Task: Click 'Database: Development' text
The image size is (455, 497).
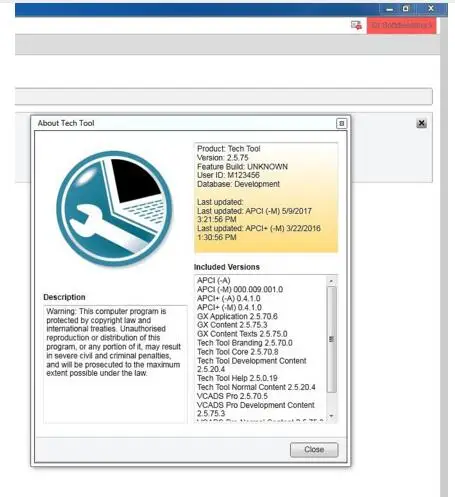Action: click(x=238, y=184)
